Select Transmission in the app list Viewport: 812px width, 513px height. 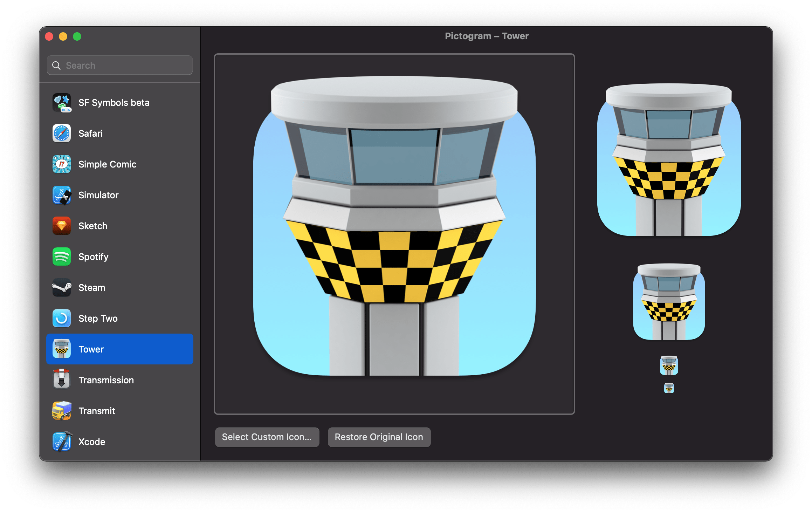tap(106, 380)
